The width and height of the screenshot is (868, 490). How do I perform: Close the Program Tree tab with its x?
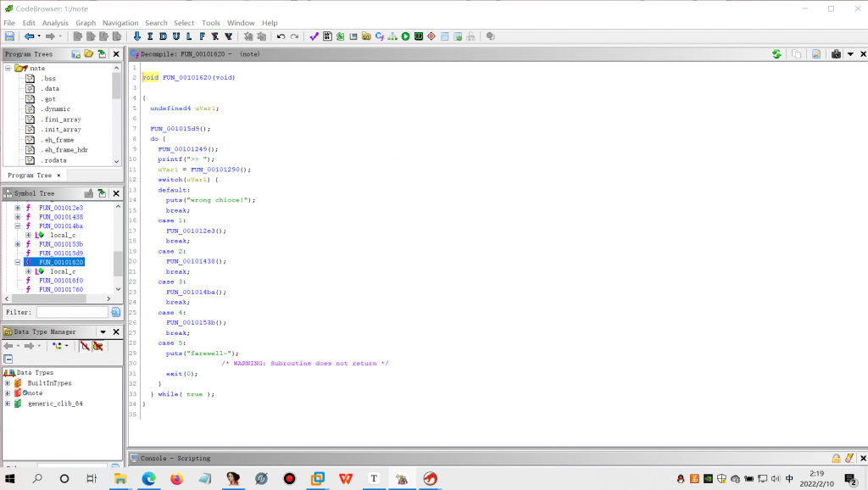pyautogui.click(x=58, y=175)
